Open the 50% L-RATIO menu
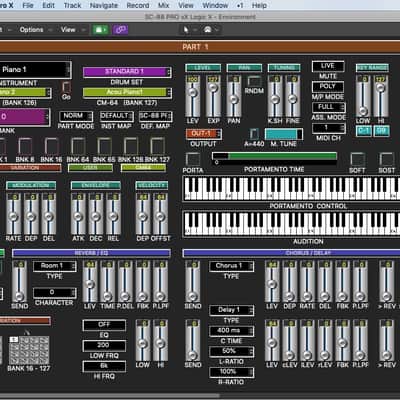Viewport: 400px width, 400px height. [x=231, y=351]
